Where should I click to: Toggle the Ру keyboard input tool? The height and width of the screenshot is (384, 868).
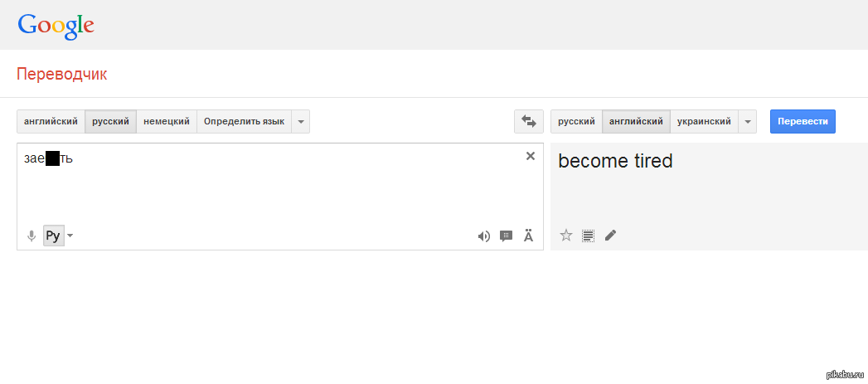click(53, 236)
